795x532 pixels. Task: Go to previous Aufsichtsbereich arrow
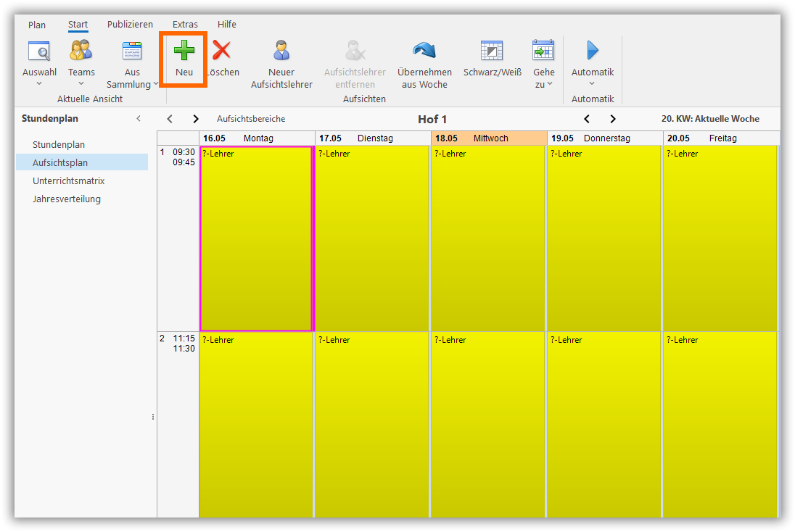pos(170,119)
